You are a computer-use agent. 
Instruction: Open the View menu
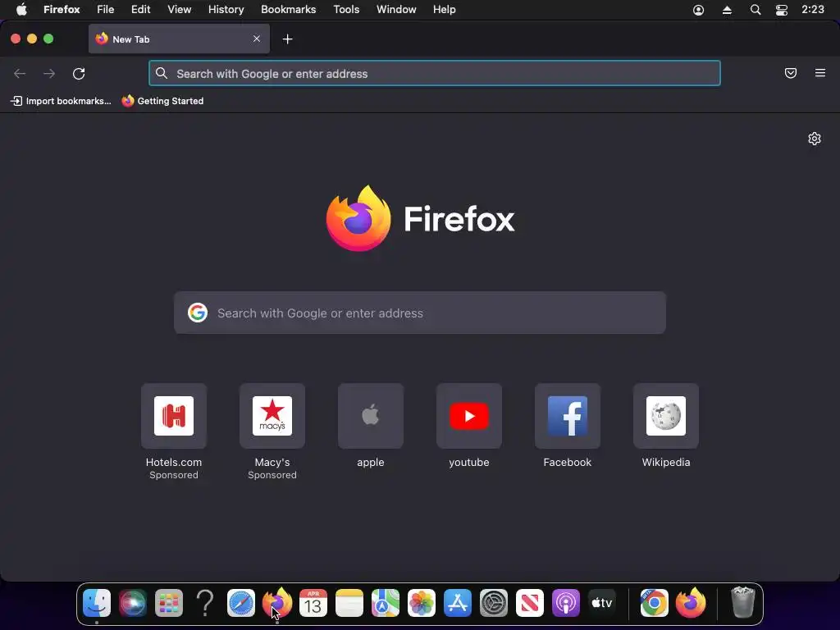coord(179,10)
